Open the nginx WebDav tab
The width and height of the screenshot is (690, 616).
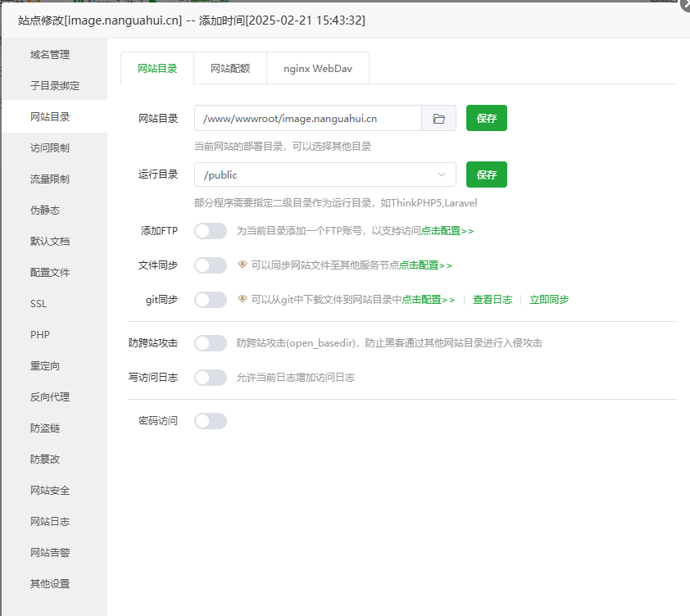(x=317, y=69)
